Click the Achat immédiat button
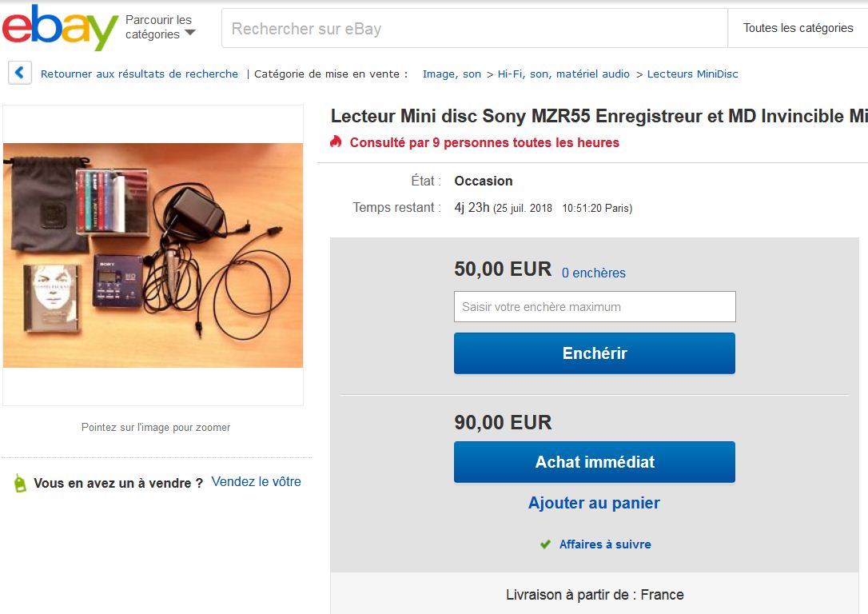This screenshot has height=614, width=868. tap(595, 462)
